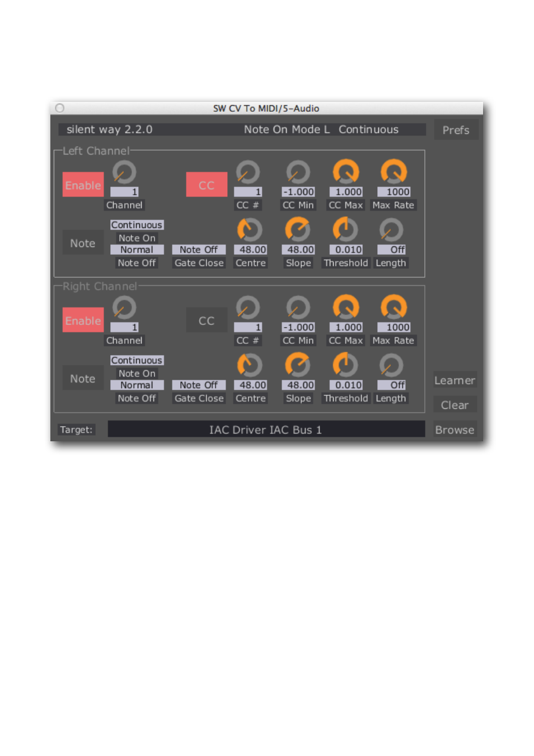The image size is (534, 756).
Task: Click Left Channel Length value Off
Action: coord(391,250)
